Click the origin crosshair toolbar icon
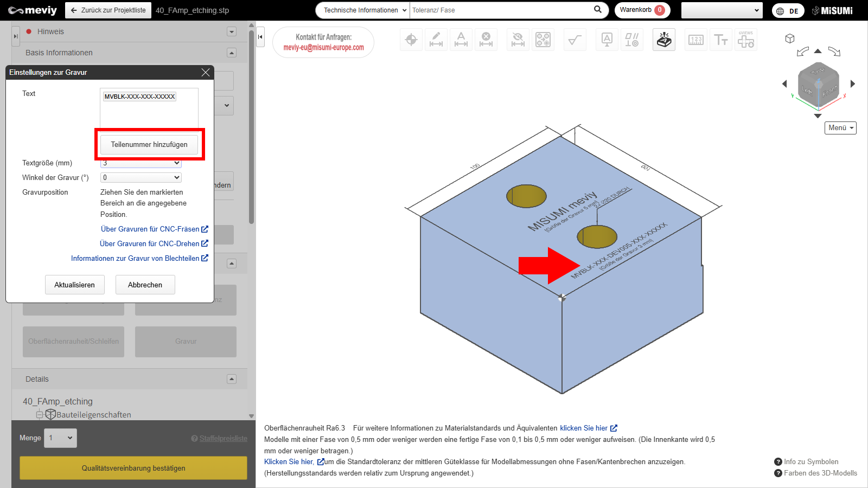This screenshot has height=488, width=868. click(x=411, y=40)
